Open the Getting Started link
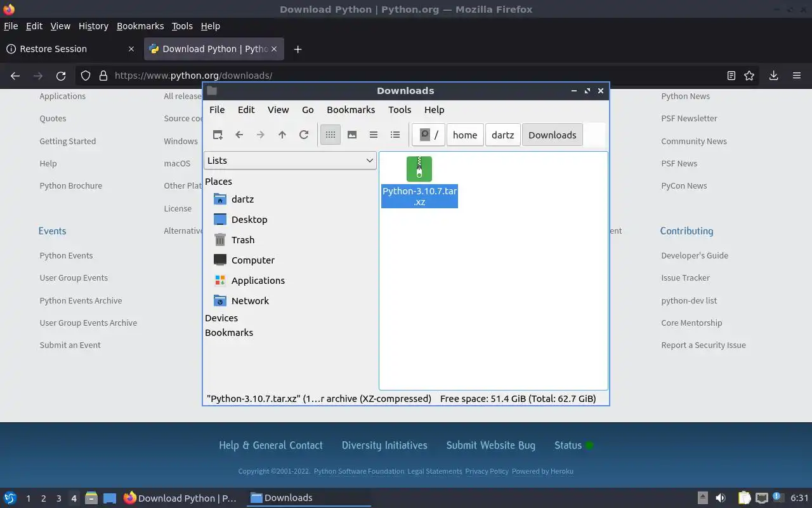Screen dimensions: 812x508 click(67, 141)
